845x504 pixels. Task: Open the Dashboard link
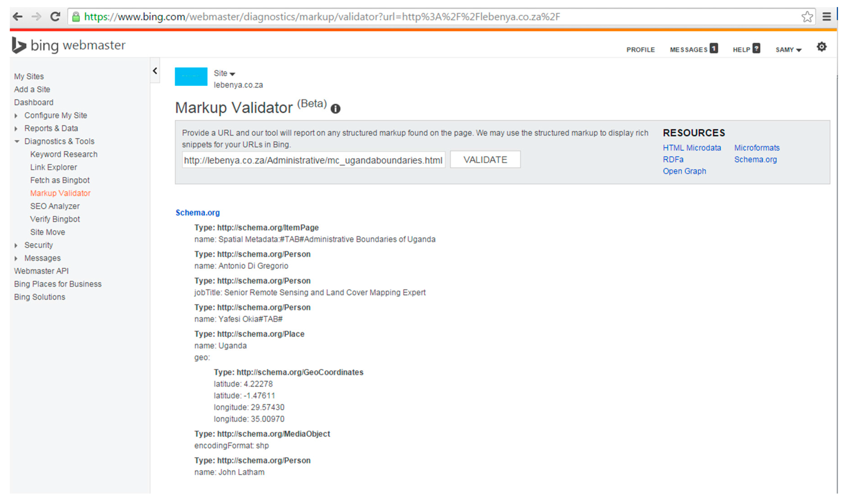34,102
